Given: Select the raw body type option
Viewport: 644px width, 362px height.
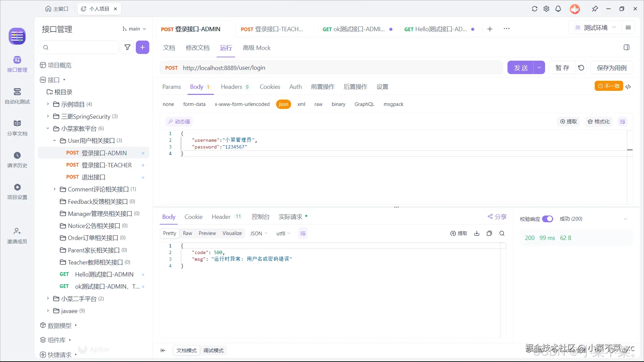Looking at the screenshot, I should click(318, 104).
